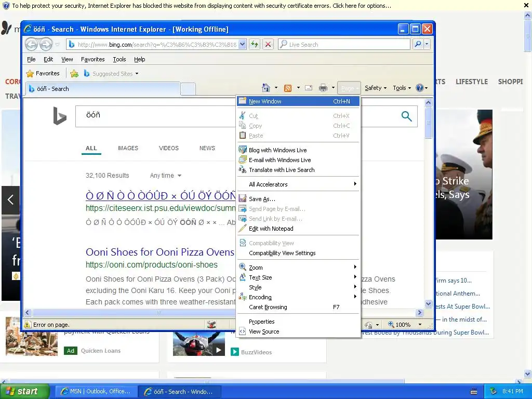The width and height of the screenshot is (532, 399).
Task: Click the Forward navigation arrow
Action: click(46, 44)
